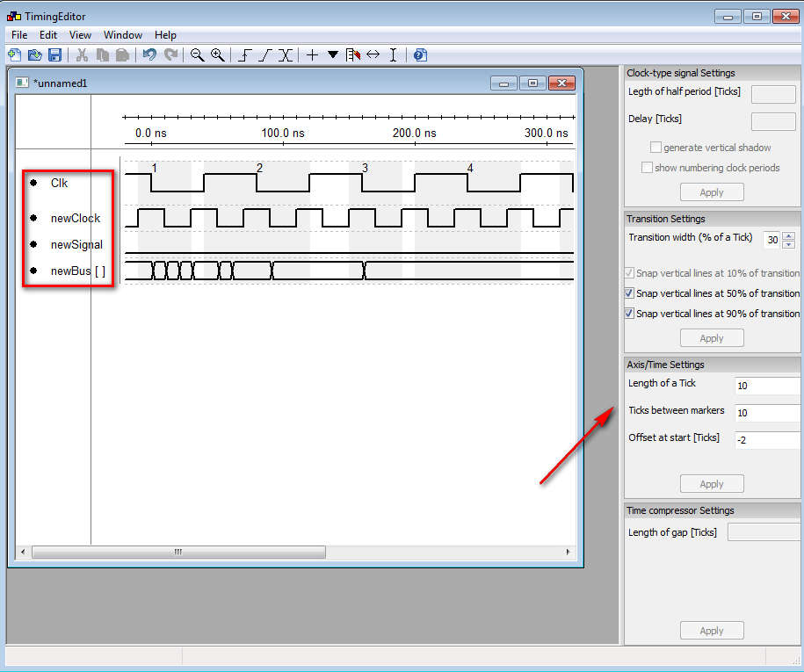Toggle snap vertical lines at 50% of transition

coord(629,293)
